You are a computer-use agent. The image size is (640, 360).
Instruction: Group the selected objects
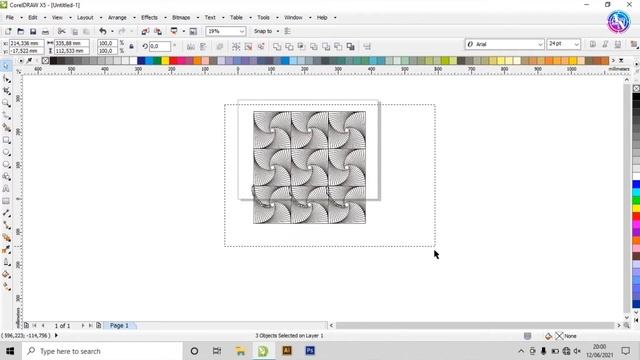tap(236, 47)
